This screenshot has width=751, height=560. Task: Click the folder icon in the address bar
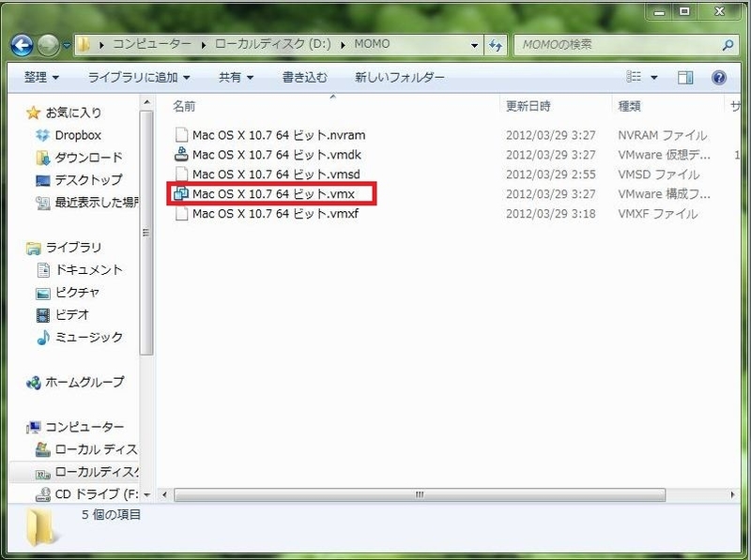pos(84,44)
